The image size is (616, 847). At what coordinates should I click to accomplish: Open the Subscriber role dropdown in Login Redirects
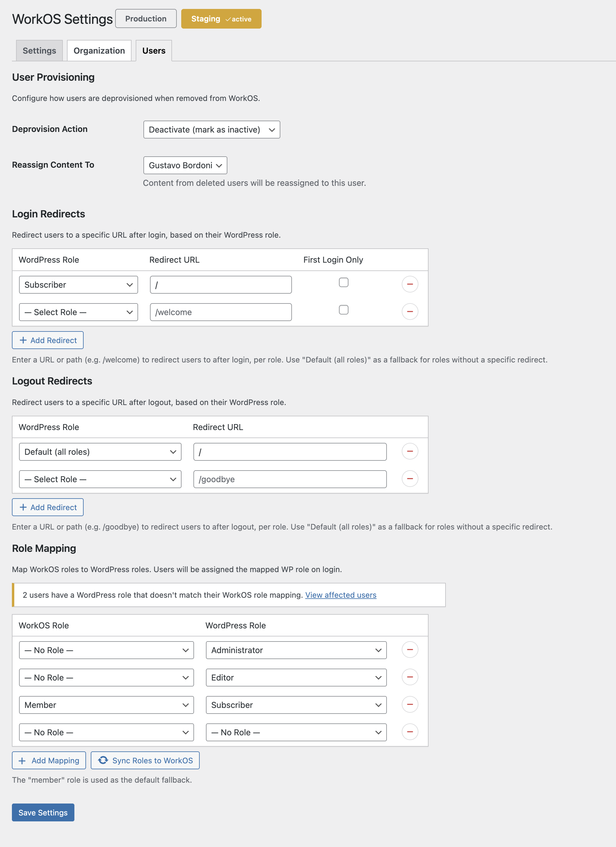click(x=78, y=285)
